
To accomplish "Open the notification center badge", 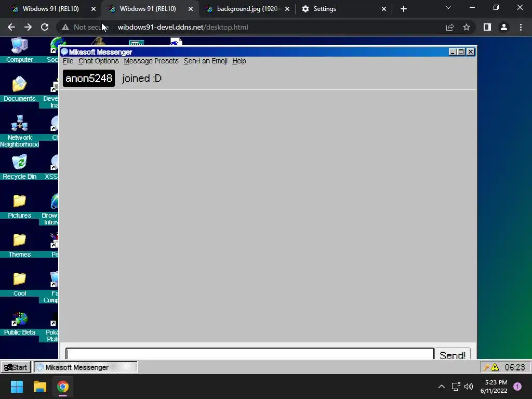I will pyautogui.click(x=517, y=387).
